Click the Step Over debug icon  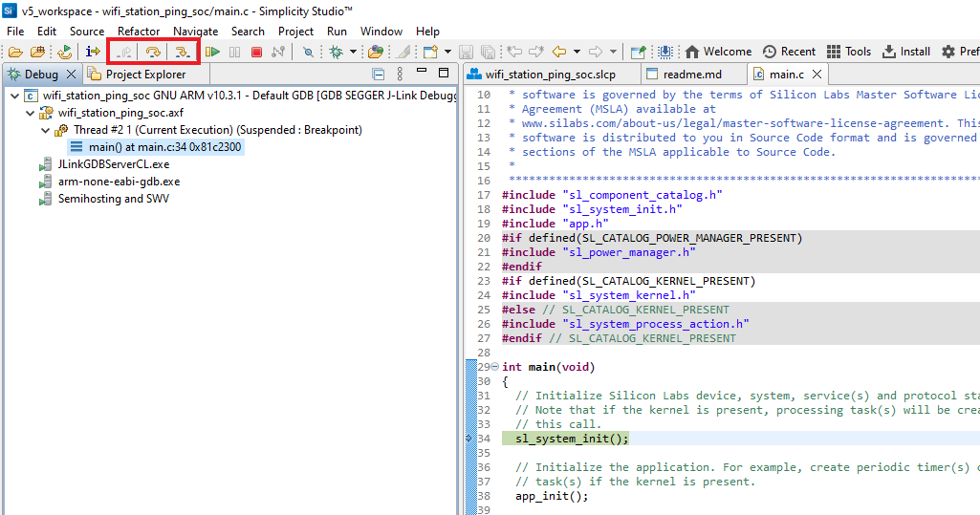click(153, 52)
